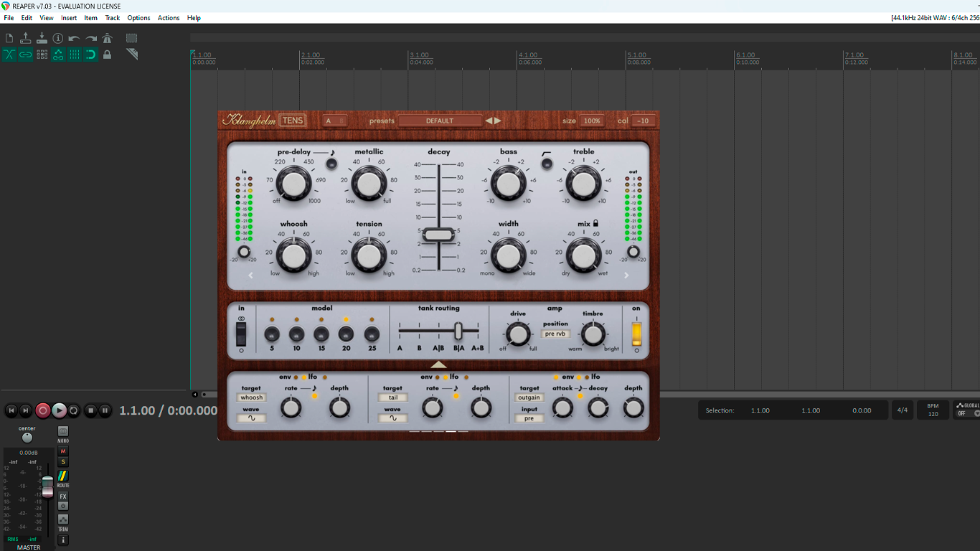Image resolution: width=980 pixels, height=551 pixels.
Task: Open master envelope TRIM icon
Action: [x=63, y=519]
